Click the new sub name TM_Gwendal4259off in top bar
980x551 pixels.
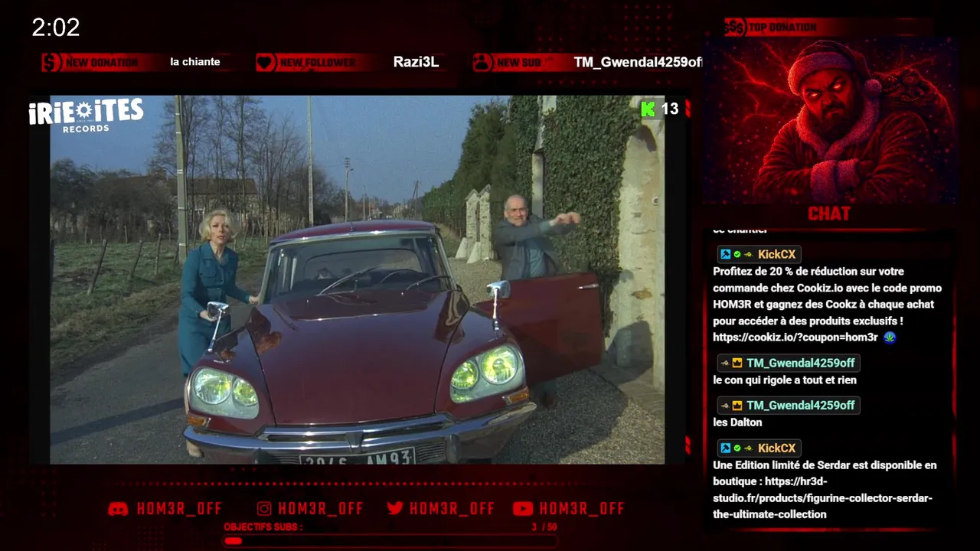click(638, 62)
